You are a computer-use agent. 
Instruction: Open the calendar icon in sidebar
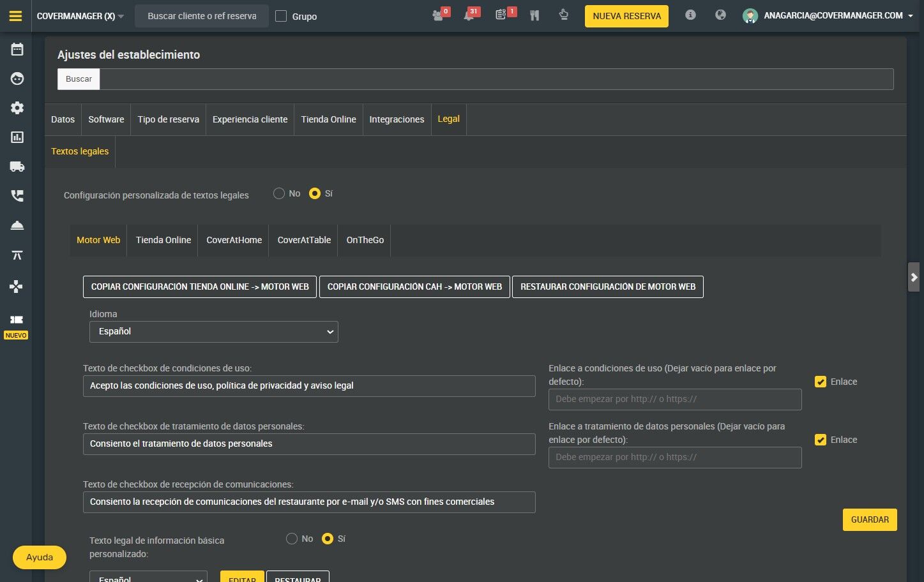(17, 49)
